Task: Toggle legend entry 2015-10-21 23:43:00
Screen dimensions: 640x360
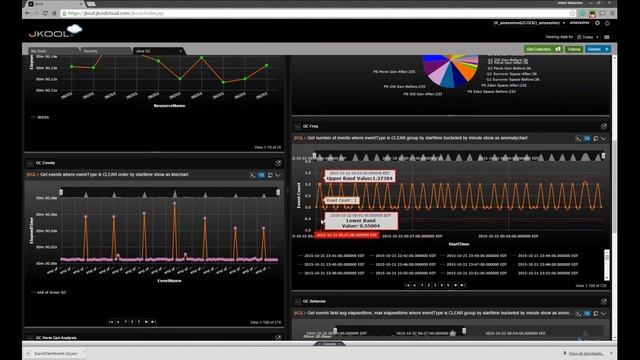Action: click(x=473, y=256)
